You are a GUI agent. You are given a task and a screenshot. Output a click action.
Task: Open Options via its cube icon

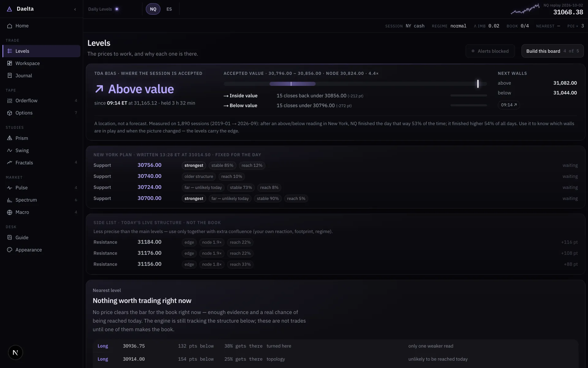[9, 113]
